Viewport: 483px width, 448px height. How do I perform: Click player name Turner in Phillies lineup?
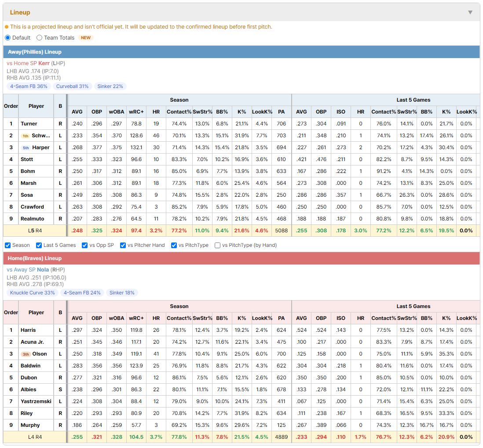point(29,124)
